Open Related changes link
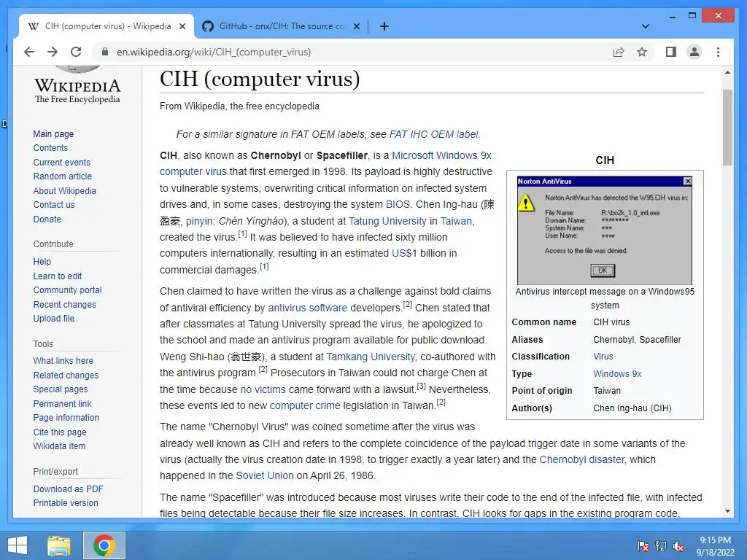 point(66,376)
